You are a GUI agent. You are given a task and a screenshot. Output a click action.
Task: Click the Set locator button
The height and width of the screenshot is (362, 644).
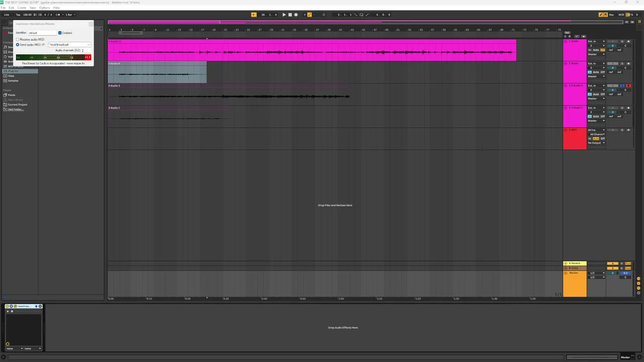pyautogui.click(x=567, y=33)
